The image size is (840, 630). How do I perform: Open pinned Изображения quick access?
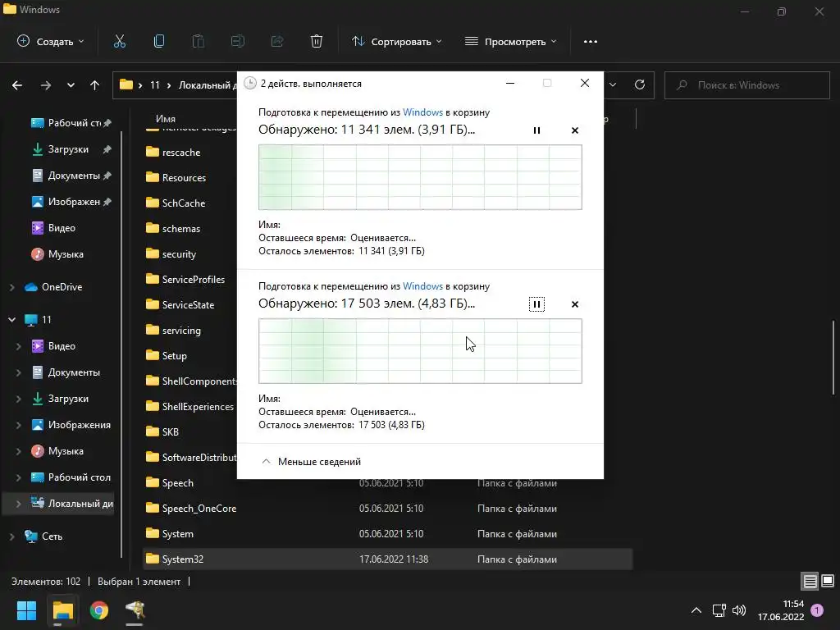[71, 202]
